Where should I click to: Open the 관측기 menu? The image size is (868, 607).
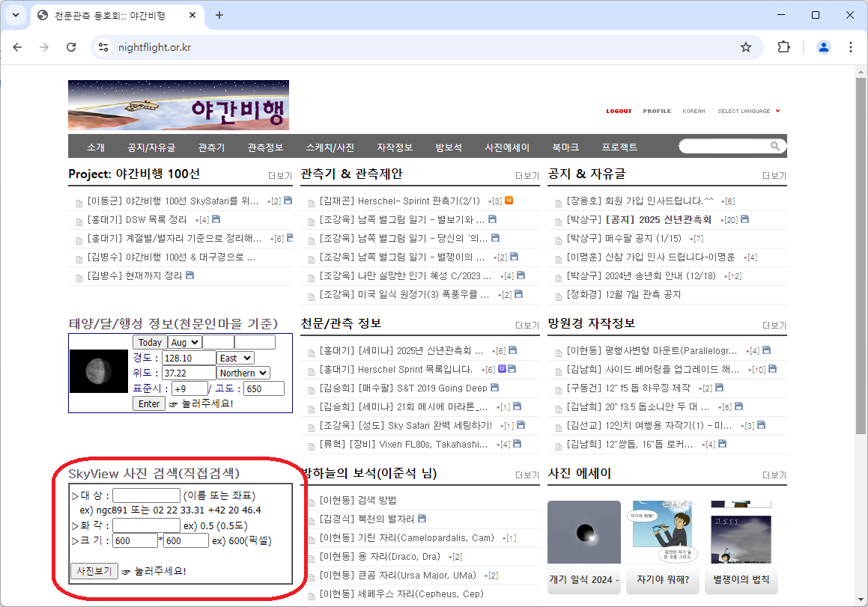(x=211, y=147)
